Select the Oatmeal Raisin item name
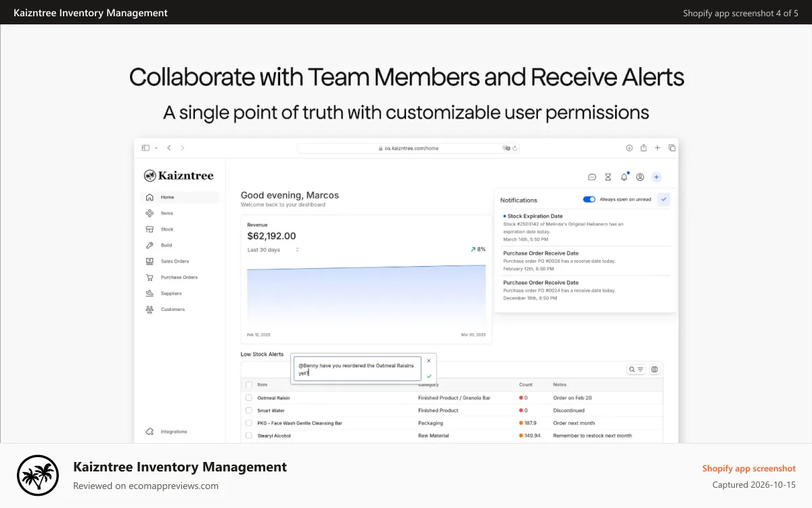 click(273, 398)
